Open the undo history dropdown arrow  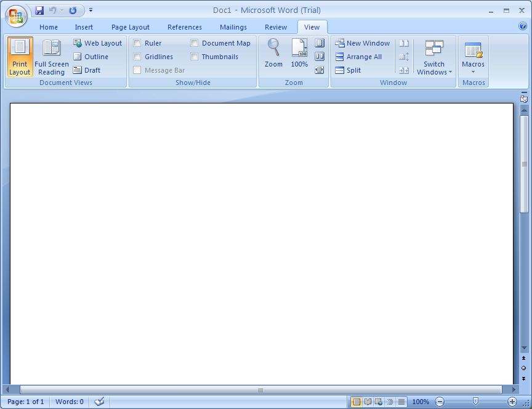62,10
